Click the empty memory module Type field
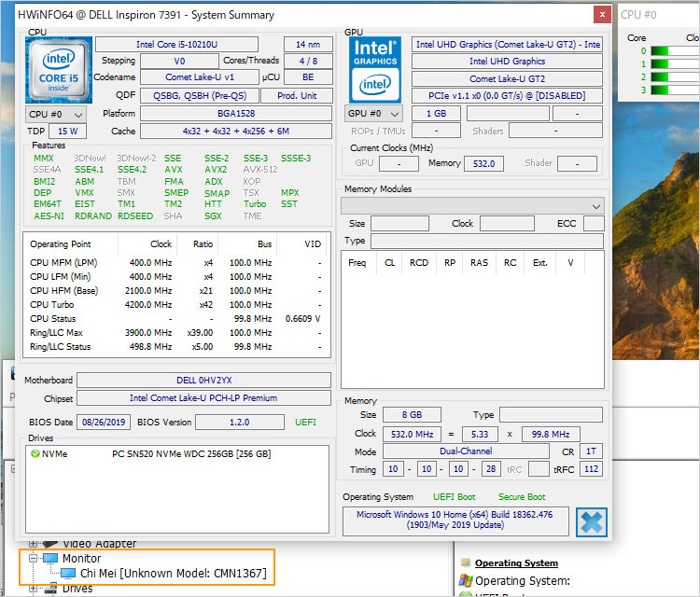Screen dimensions: 700x597 [487, 241]
